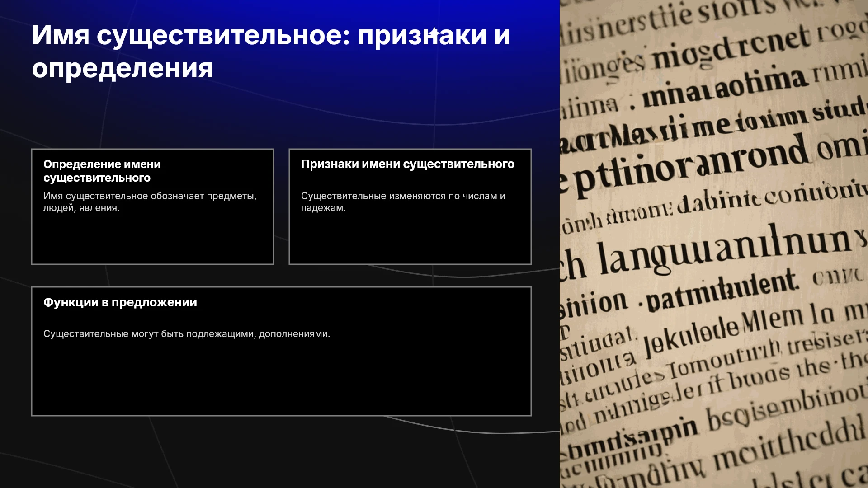This screenshot has width=868, height=488.
Task: Select the word 'определения' in the title
Action: point(123,68)
